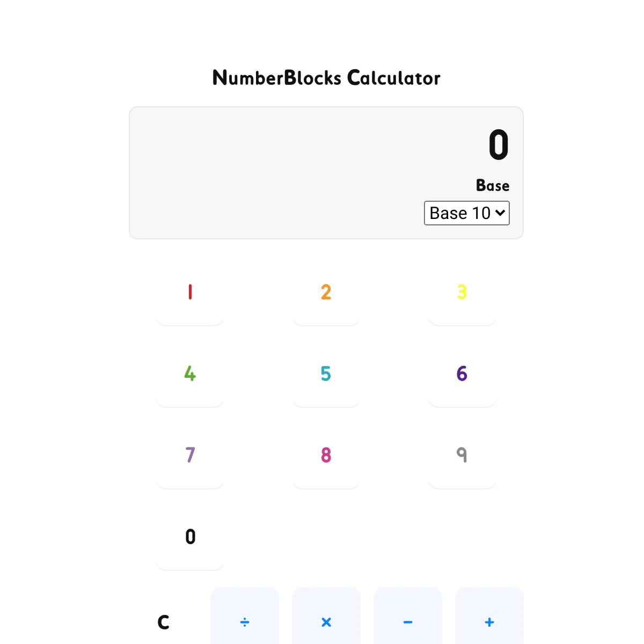Open the Base 10 dropdown

pyautogui.click(x=466, y=213)
